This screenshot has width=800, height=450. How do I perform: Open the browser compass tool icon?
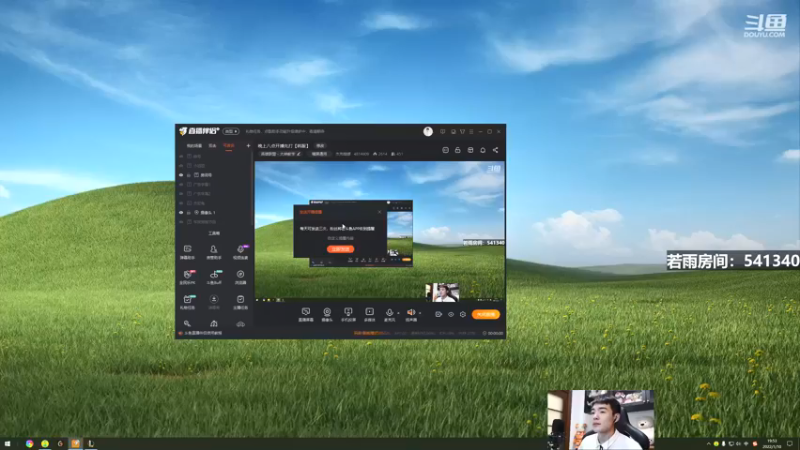click(240, 277)
